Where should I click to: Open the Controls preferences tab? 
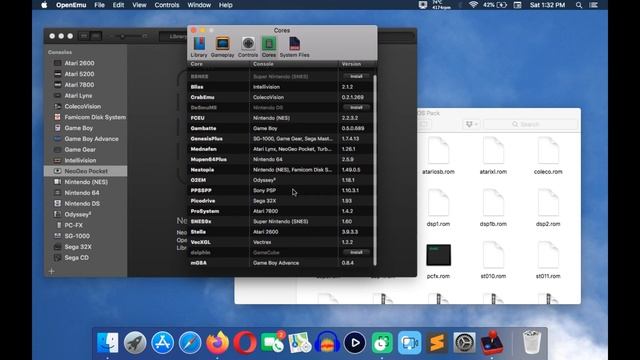pyautogui.click(x=248, y=47)
